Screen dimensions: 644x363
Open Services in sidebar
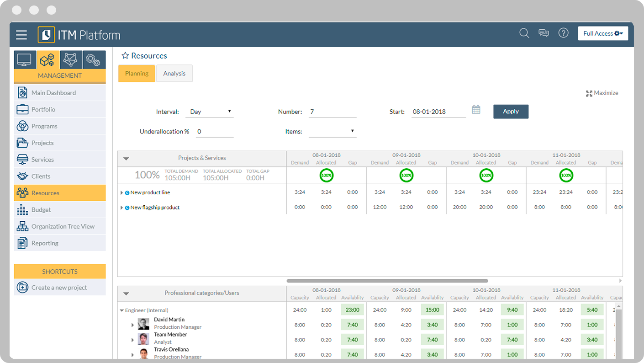(60, 160)
